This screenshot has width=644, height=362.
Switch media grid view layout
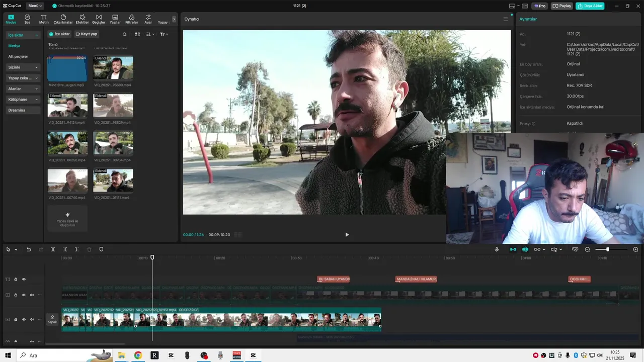[x=137, y=34]
